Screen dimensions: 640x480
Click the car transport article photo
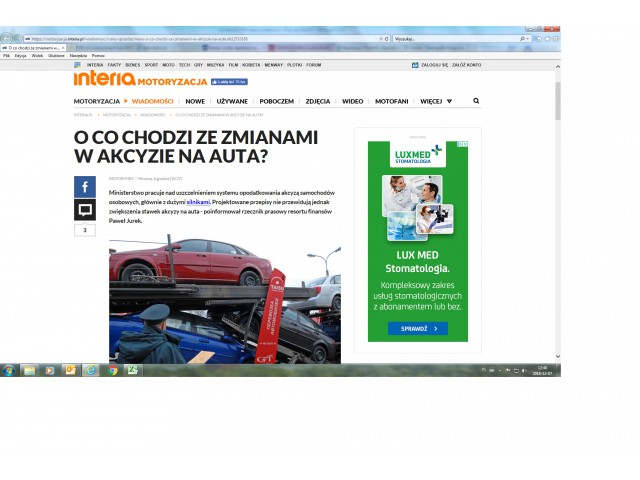coord(224,300)
